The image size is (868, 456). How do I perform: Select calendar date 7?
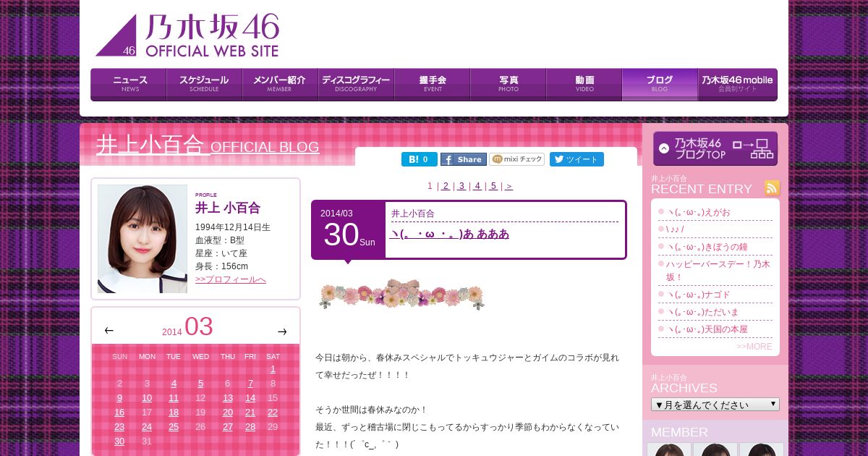[x=250, y=384]
